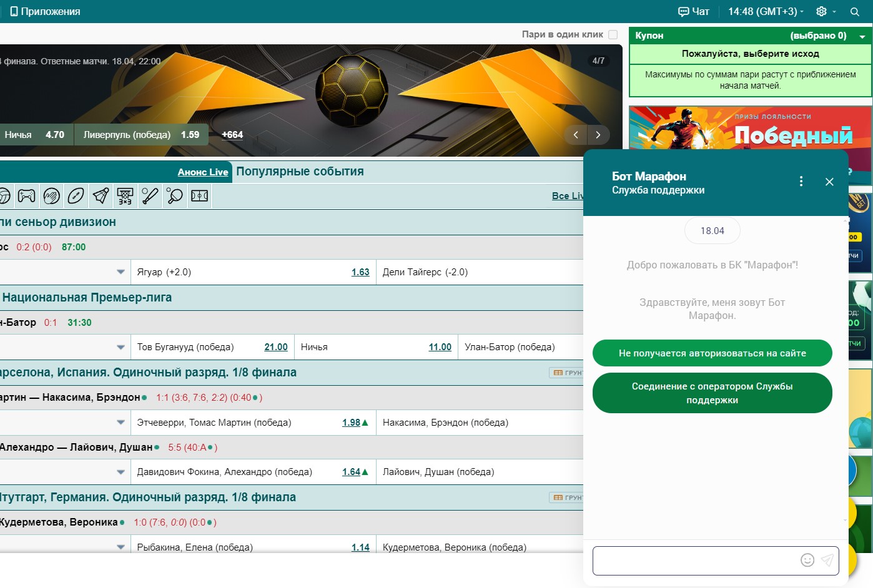Expand the Купон panel dropdown arrow

pos(862,36)
